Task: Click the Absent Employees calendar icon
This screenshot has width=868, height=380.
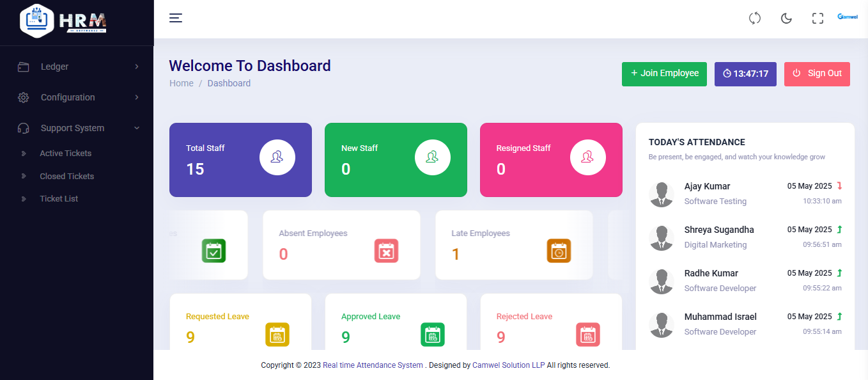Action: coord(386,251)
